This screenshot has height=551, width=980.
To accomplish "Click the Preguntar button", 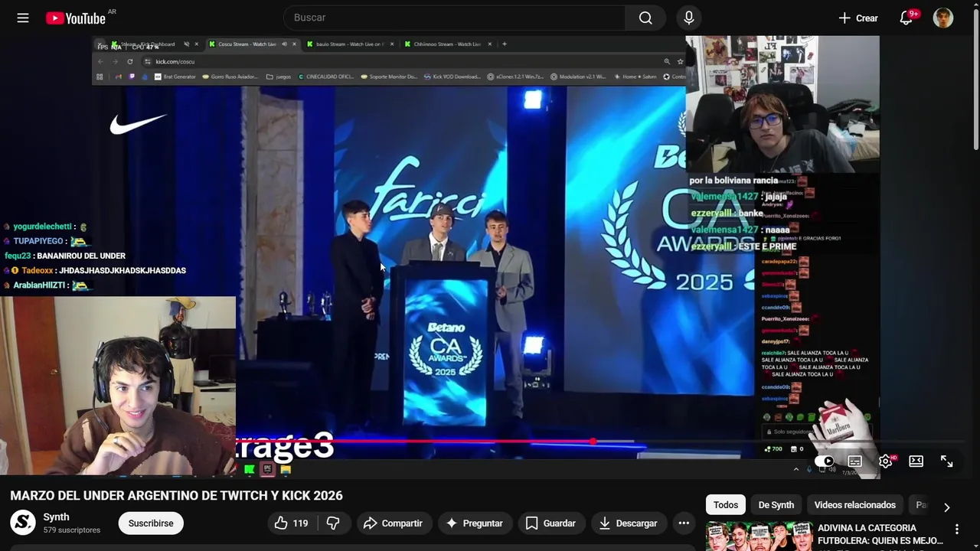I will (474, 523).
